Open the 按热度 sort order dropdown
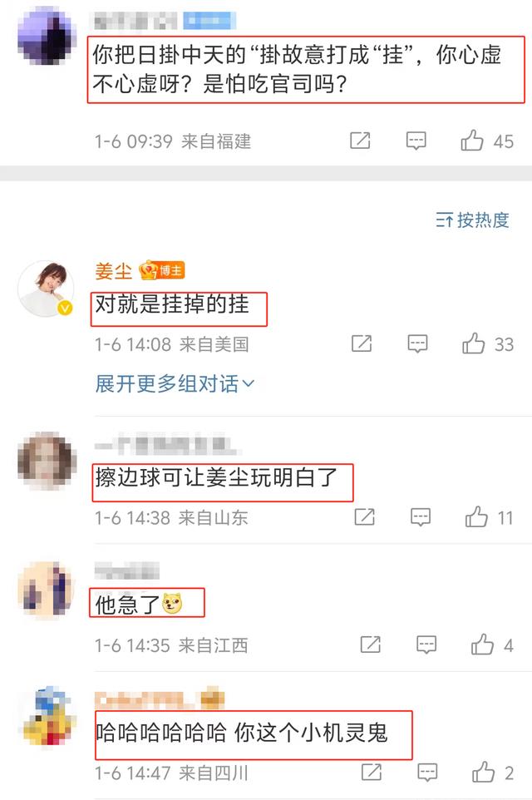This screenshot has height=800, width=532. [472, 220]
